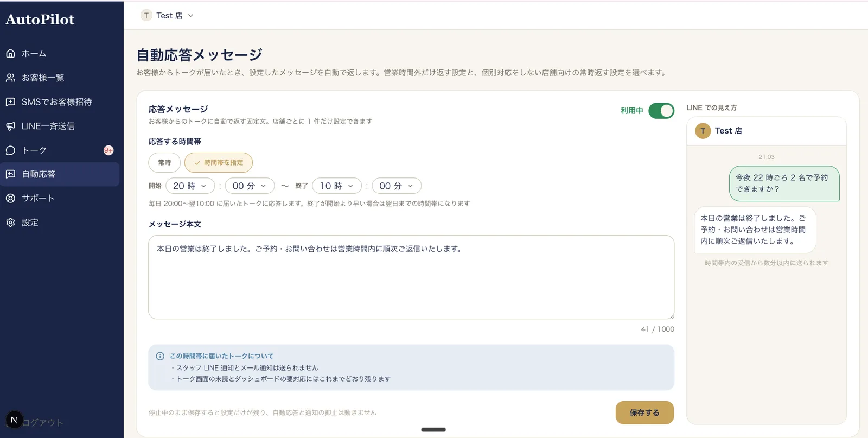Viewport: 868px width, 438px height.
Task: Click the 保存する button
Action: (x=644, y=412)
